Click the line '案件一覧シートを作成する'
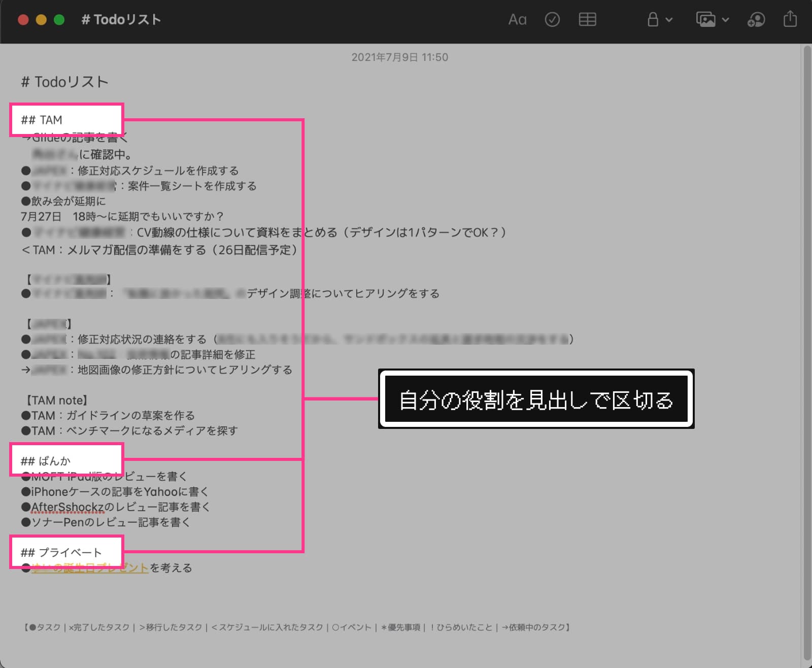 pyautogui.click(x=192, y=186)
